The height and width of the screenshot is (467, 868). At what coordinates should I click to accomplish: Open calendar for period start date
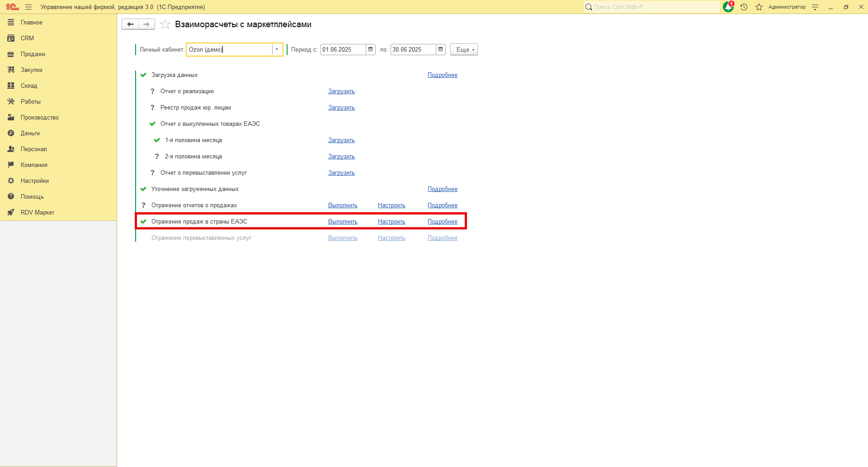371,49
